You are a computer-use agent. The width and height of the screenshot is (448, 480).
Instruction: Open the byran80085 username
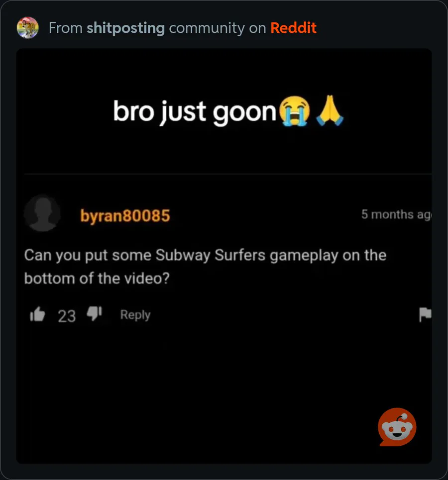pos(125,215)
